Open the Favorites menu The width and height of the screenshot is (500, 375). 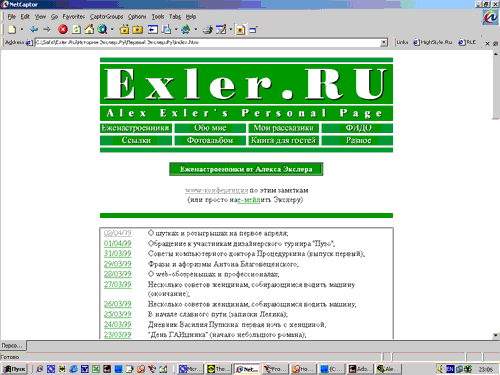[x=74, y=17]
